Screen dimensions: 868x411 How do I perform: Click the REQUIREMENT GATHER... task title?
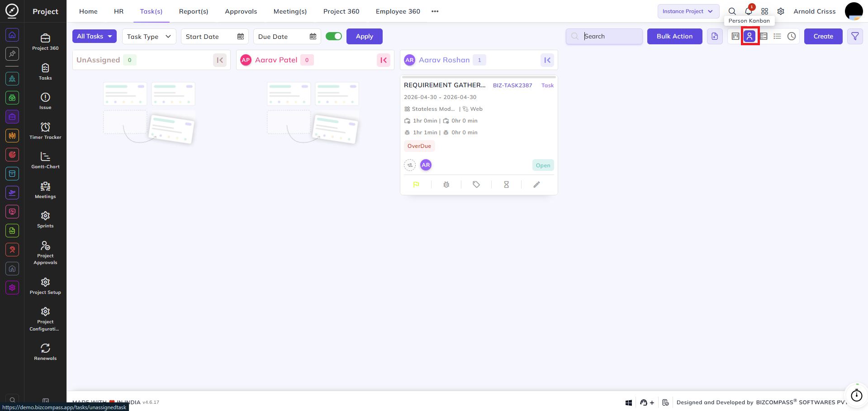445,85
